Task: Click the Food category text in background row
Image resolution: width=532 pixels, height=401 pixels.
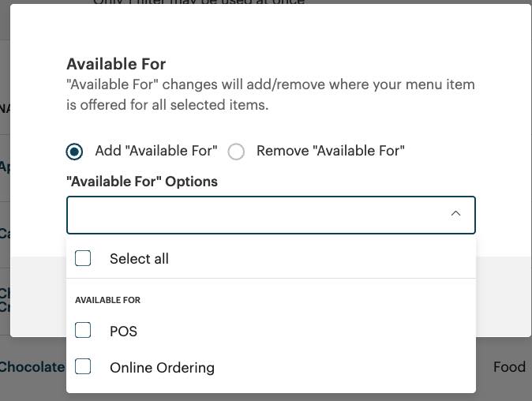Action: coord(509,367)
